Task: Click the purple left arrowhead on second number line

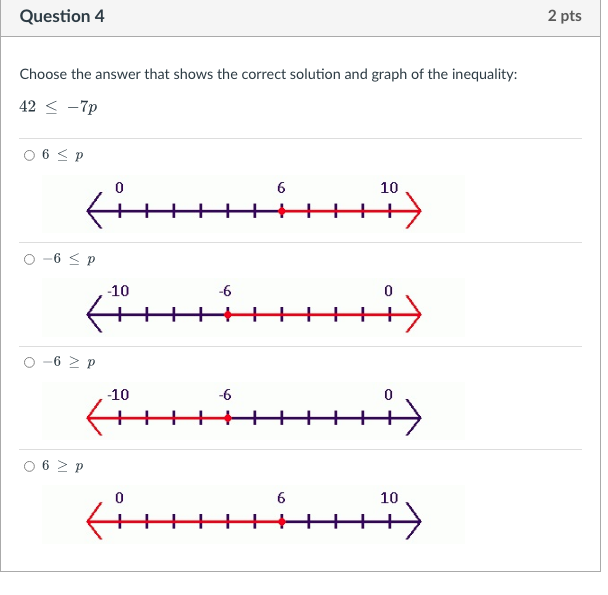Action: [x=94, y=314]
